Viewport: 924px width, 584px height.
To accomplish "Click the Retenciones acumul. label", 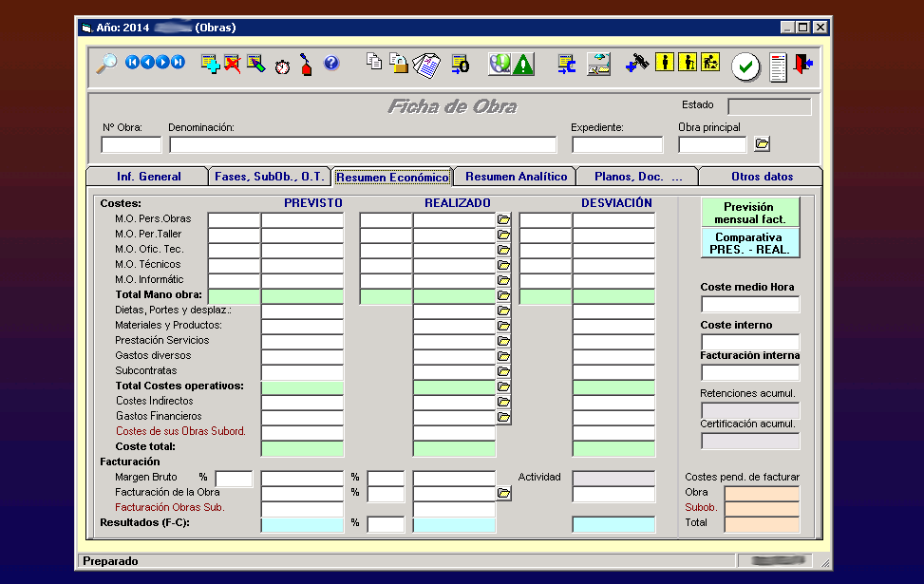I will (x=747, y=394).
